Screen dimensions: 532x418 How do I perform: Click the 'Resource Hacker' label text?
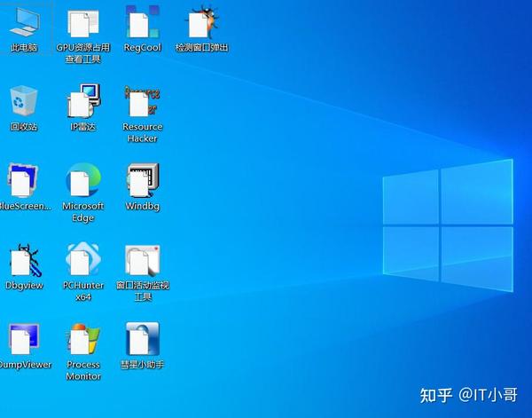click(143, 132)
